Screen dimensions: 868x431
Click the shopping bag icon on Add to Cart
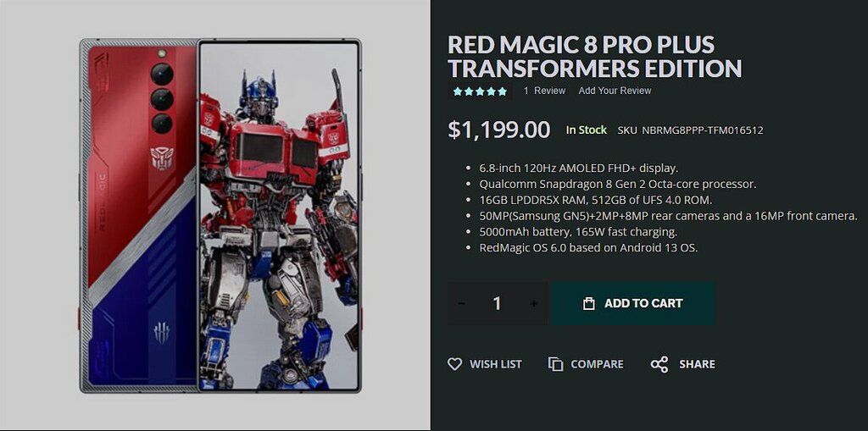[x=589, y=303]
